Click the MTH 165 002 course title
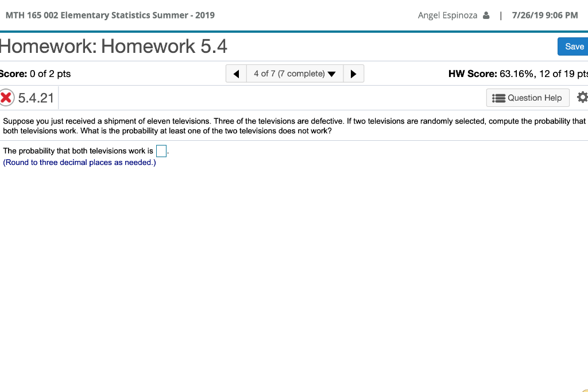The width and height of the screenshot is (588, 392). (110, 15)
